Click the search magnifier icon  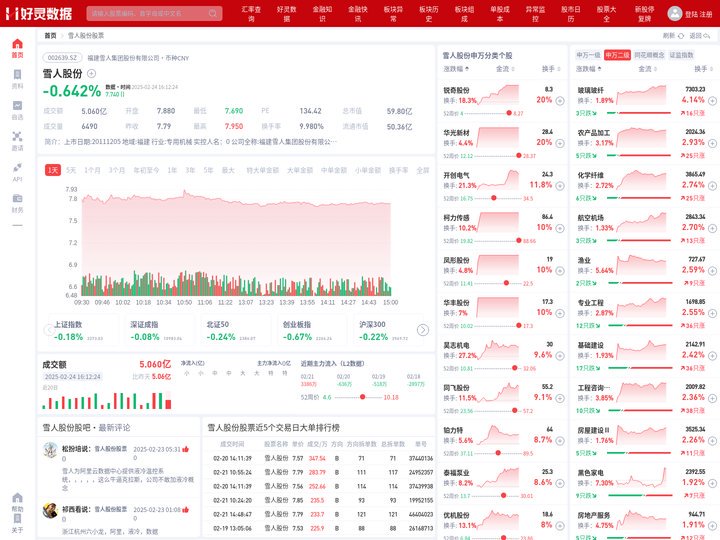[x=213, y=13]
